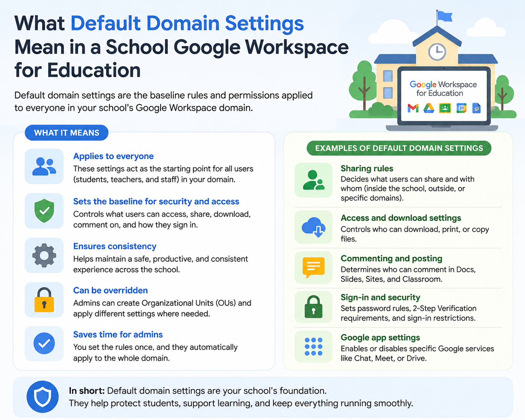This screenshot has width=525, height=420.
Task: Click text 'Controls who can download, print, or copy'
Action: click(415, 229)
